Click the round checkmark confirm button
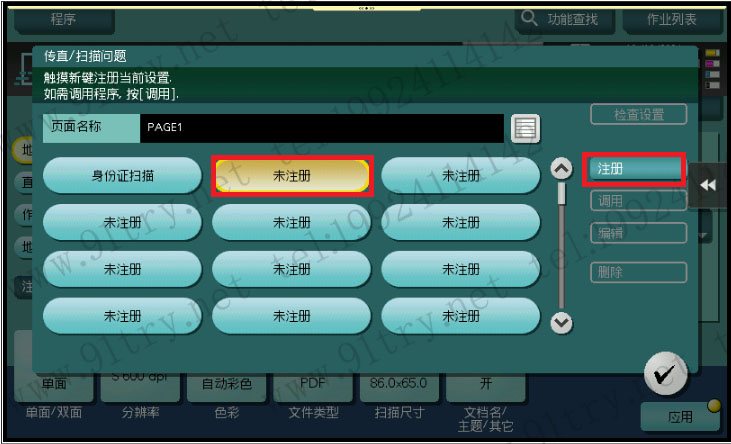Image resolution: width=731 pixels, height=444 pixels. pos(665,374)
